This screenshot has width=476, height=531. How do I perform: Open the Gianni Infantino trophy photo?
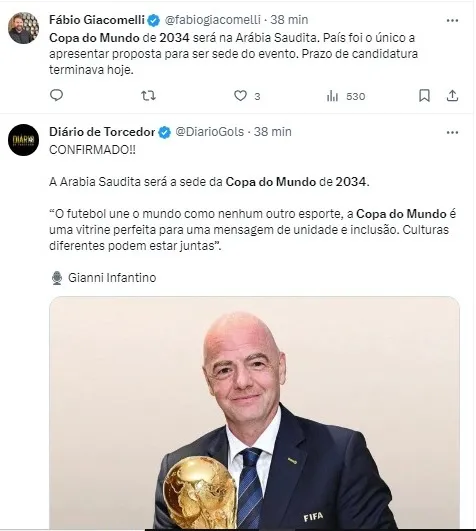coord(254,412)
